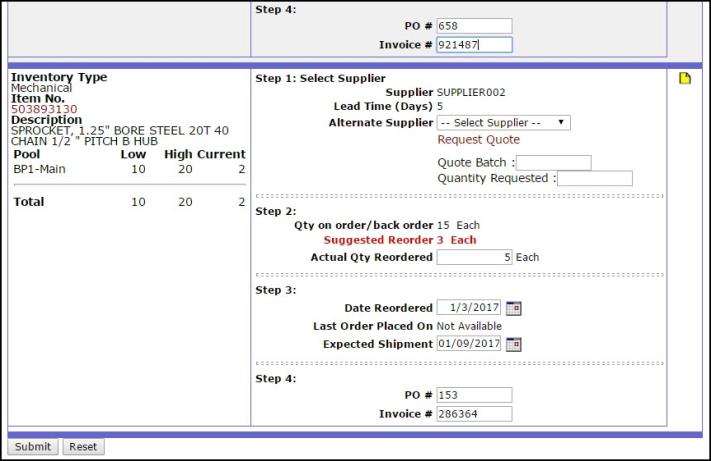711x461 pixels.
Task: Click the Reset button
Action: 83,446
